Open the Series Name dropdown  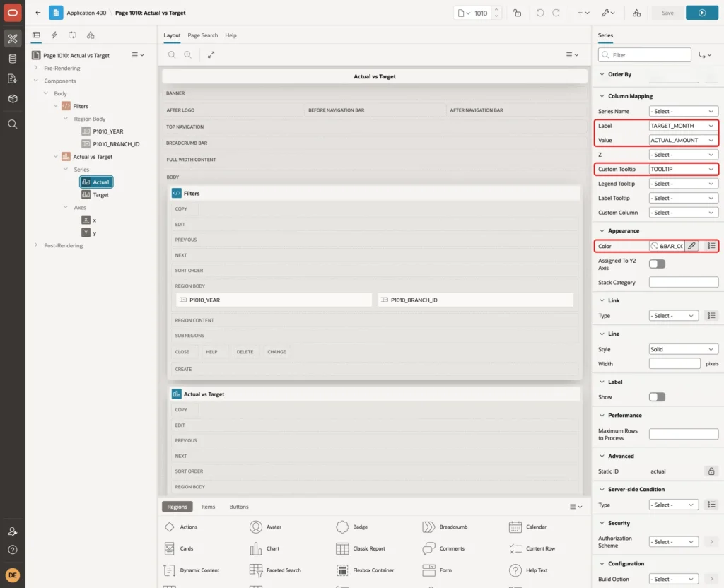[x=684, y=111]
